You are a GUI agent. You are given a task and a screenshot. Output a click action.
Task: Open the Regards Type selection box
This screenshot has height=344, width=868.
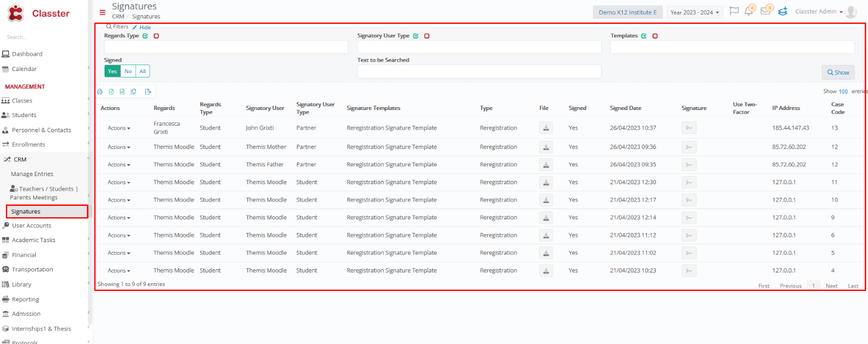(226, 47)
